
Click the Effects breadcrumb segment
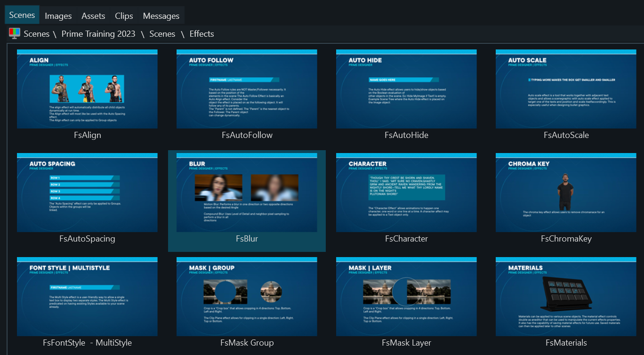(x=201, y=34)
